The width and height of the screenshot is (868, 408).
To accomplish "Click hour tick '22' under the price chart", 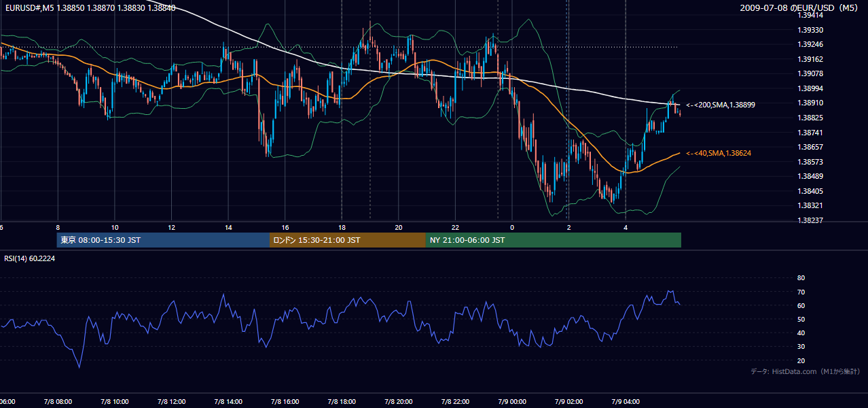I will click(455, 228).
